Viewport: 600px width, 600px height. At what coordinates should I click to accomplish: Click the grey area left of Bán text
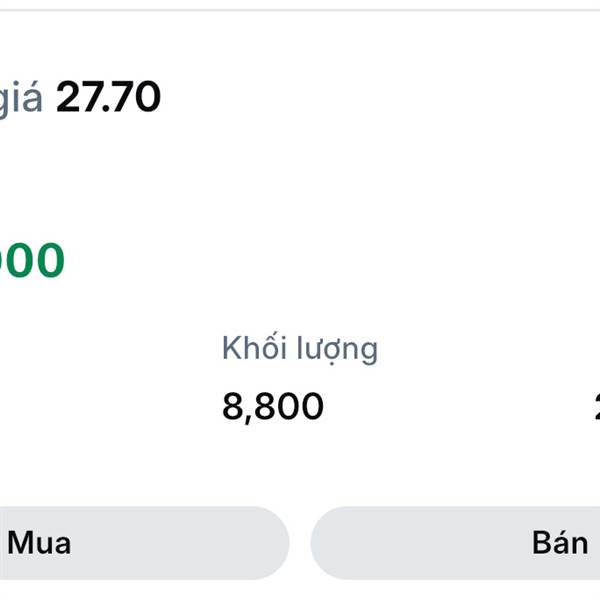click(420, 543)
